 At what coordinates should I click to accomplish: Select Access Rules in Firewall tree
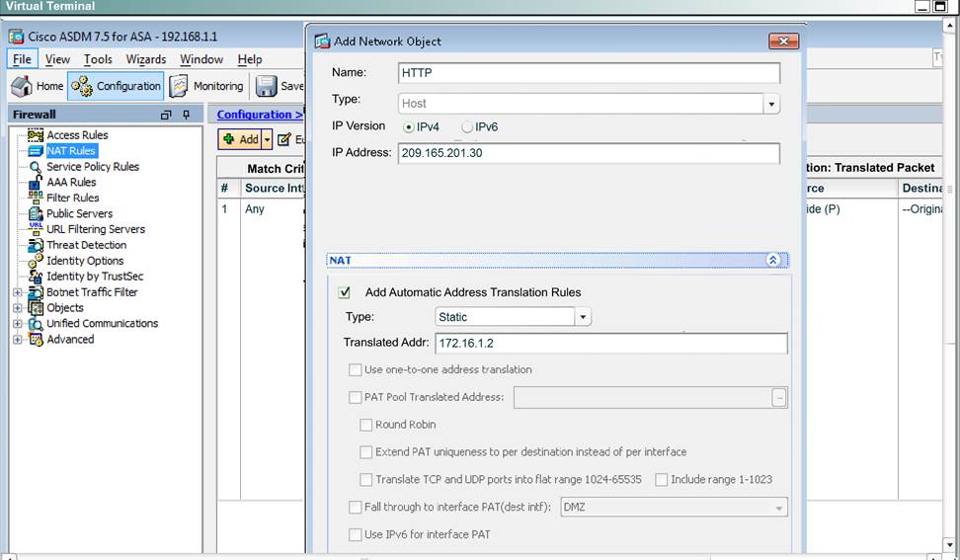point(77,135)
